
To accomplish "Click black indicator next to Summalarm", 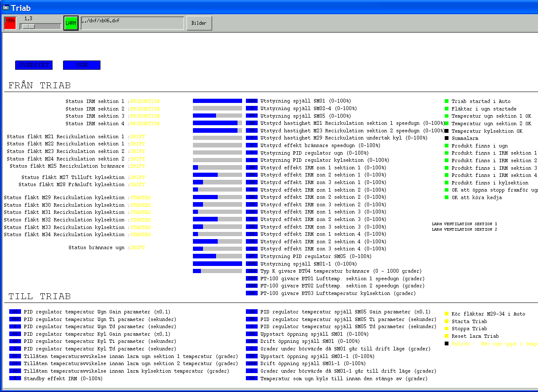I will pyautogui.click(x=447, y=138).
